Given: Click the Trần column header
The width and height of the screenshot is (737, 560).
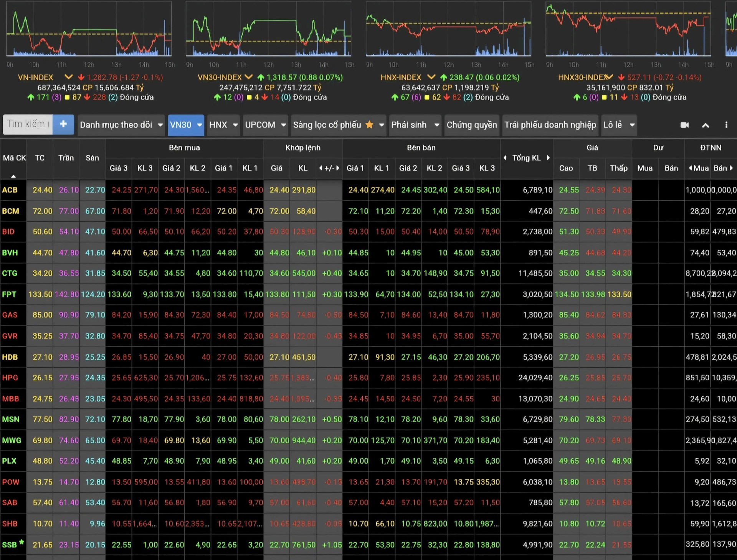Looking at the screenshot, I should (x=66, y=158).
